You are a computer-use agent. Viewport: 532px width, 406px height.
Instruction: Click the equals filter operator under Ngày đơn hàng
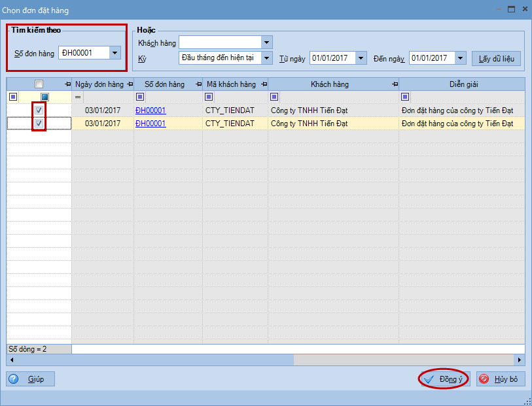point(78,97)
